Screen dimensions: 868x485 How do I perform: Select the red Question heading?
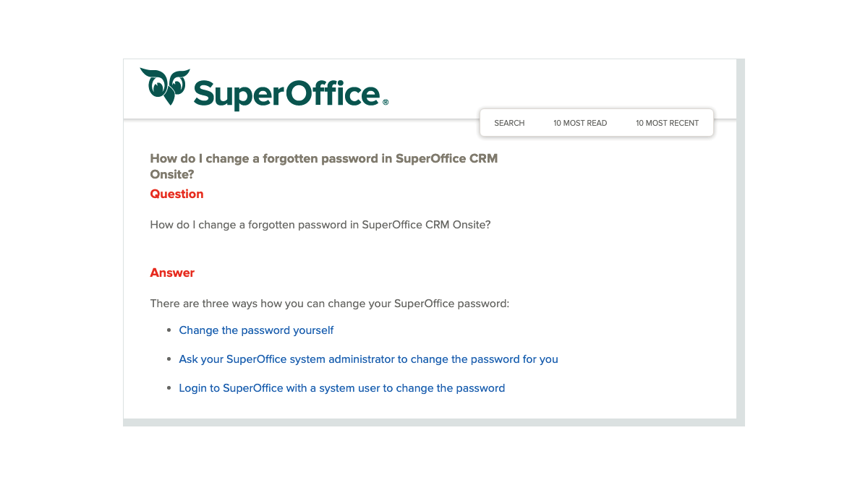[x=176, y=194]
